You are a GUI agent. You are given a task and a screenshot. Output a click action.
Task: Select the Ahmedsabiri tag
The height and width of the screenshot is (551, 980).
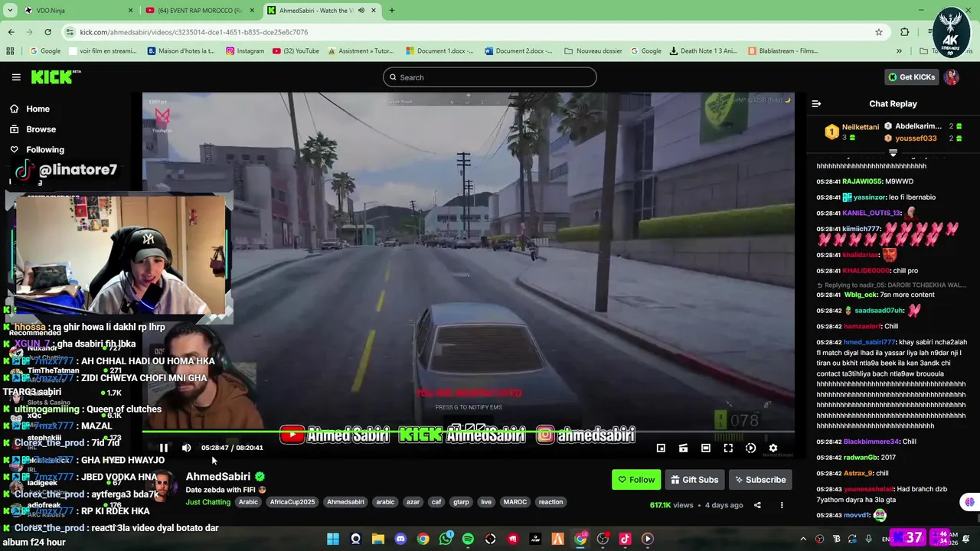coord(345,502)
